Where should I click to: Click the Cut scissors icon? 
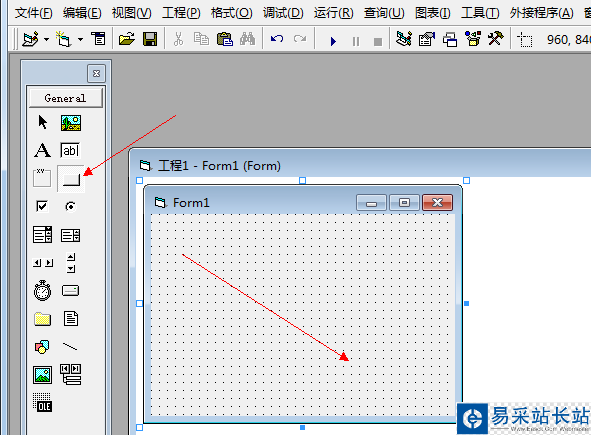click(x=178, y=39)
